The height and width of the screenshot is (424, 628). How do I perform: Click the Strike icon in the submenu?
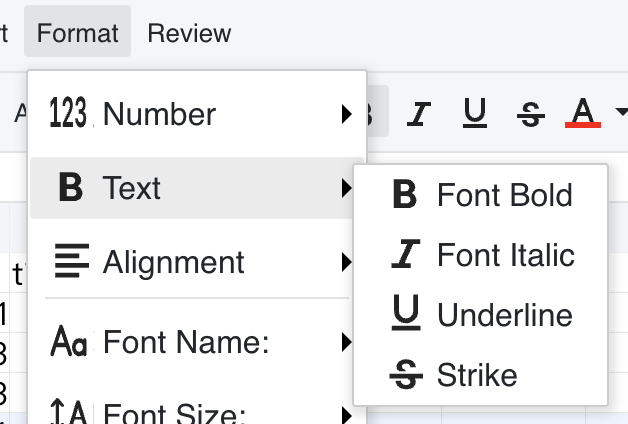405,375
